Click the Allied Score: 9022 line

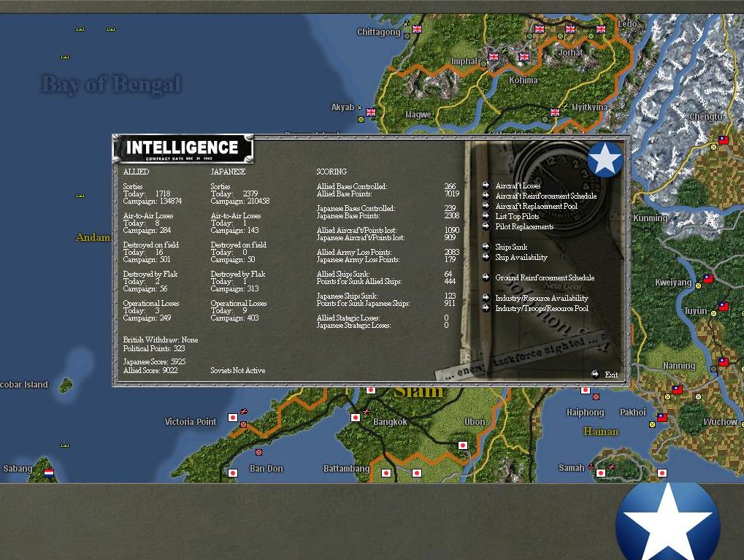click(x=150, y=370)
